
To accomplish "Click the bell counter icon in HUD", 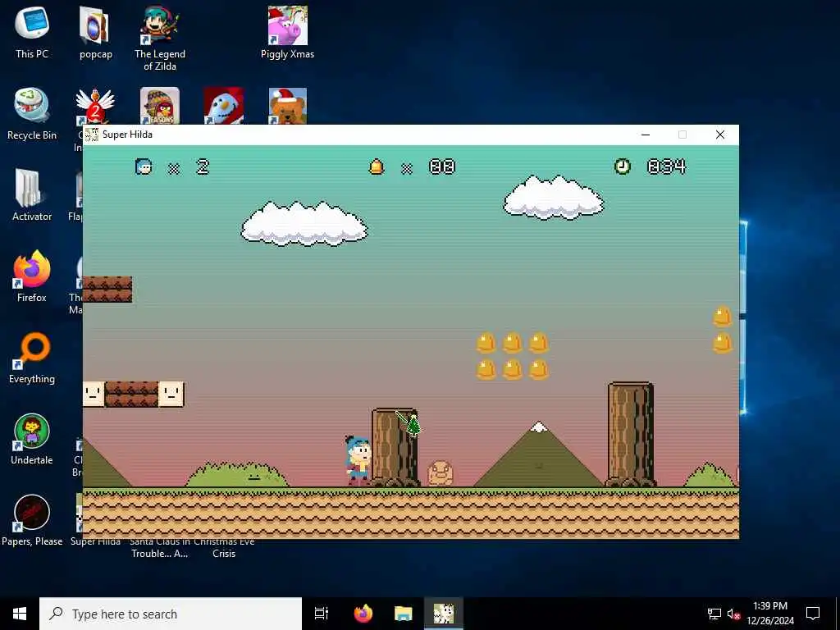I will coord(377,167).
